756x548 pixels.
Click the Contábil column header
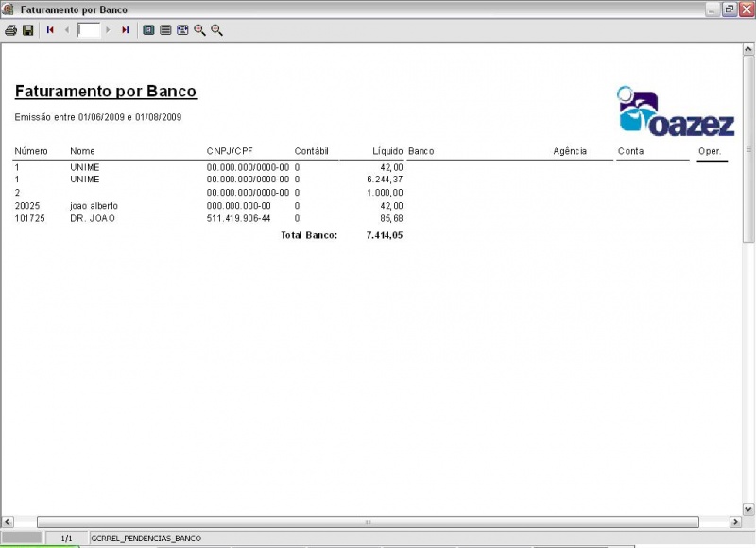312,151
